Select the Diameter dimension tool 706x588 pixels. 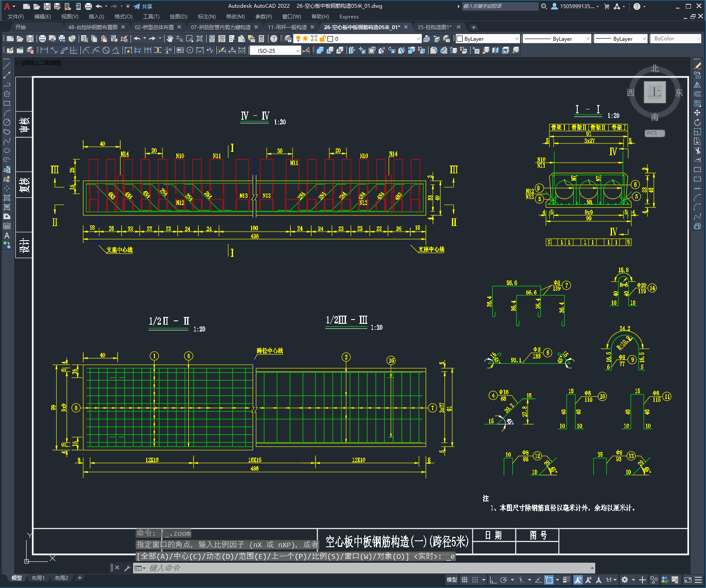click(106, 51)
